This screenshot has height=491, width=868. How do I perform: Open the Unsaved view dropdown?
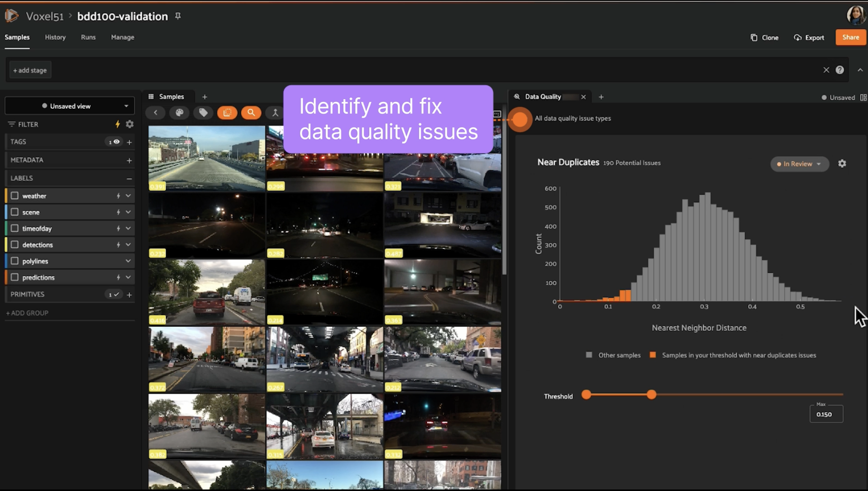pos(70,106)
